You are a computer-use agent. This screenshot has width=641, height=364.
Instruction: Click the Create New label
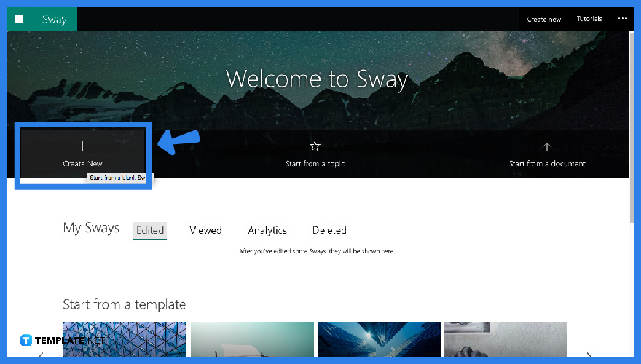82,163
